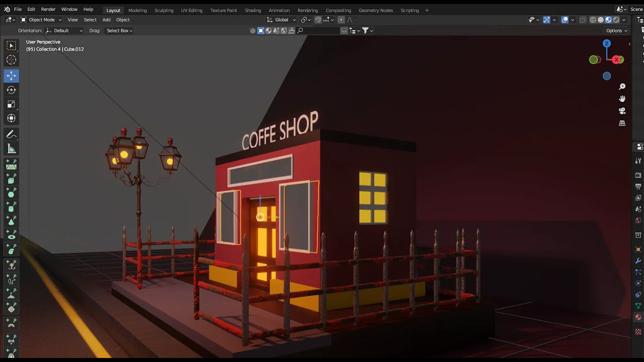The width and height of the screenshot is (644, 362).
Task: Toggle camera view in the viewport
Action: [x=622, y=111]
